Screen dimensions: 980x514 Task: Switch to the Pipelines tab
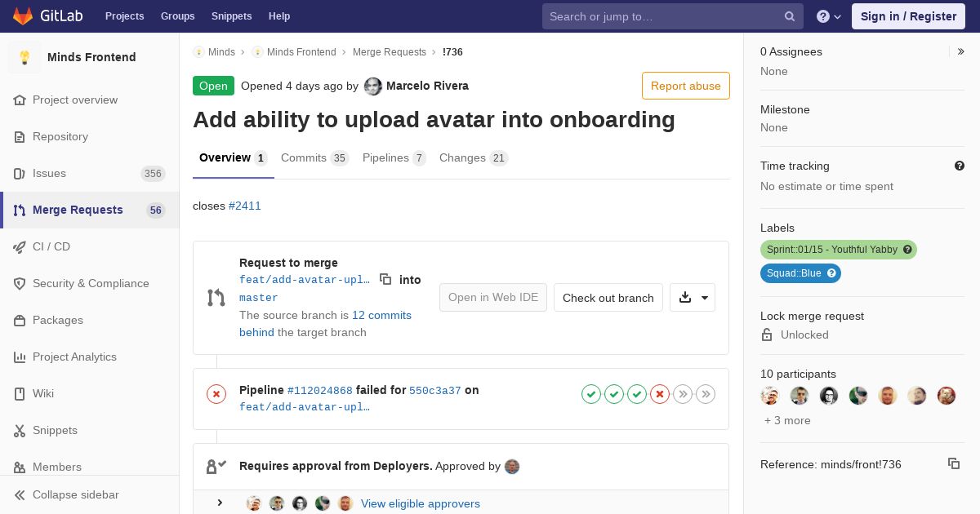(394, 158)
